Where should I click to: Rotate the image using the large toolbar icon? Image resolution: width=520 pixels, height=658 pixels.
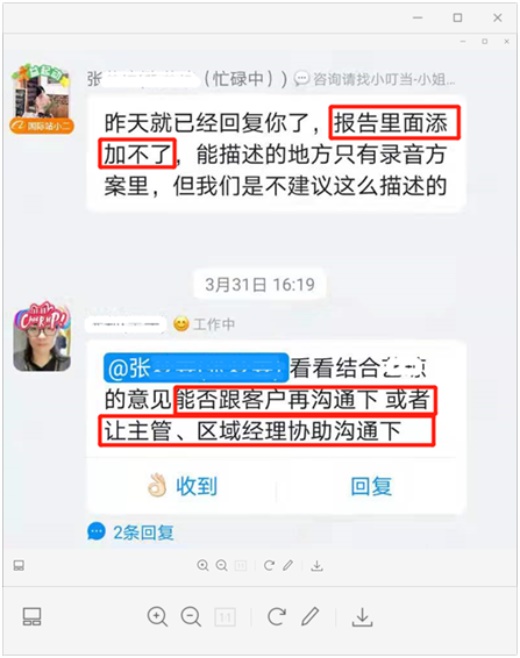277,617
